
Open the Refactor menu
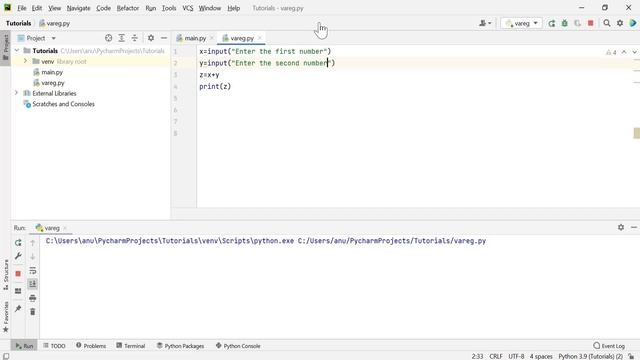(128, 8)
